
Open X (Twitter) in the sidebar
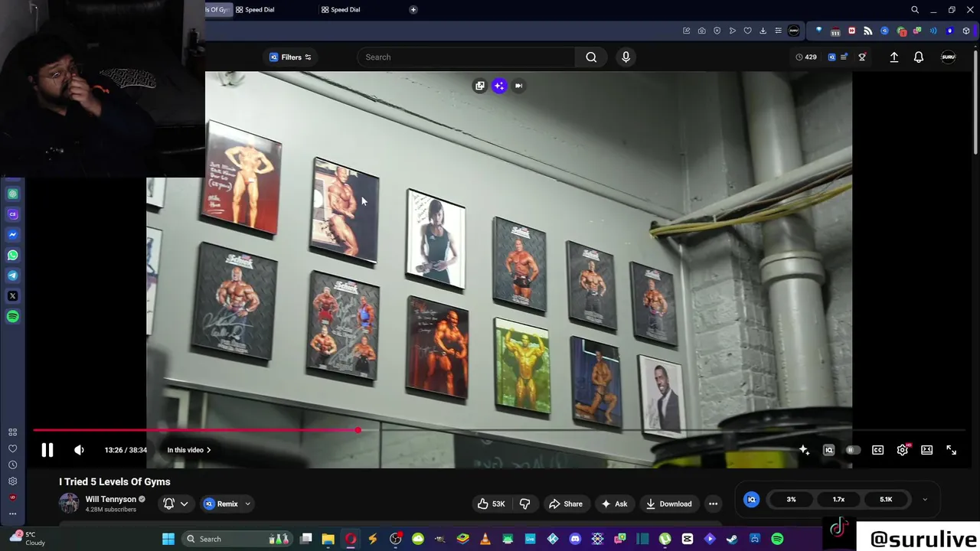point(12,296)
